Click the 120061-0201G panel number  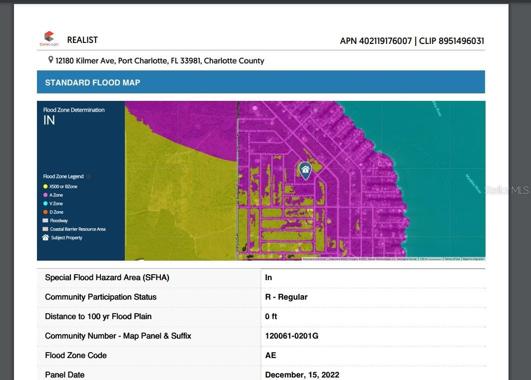point(292,336)
